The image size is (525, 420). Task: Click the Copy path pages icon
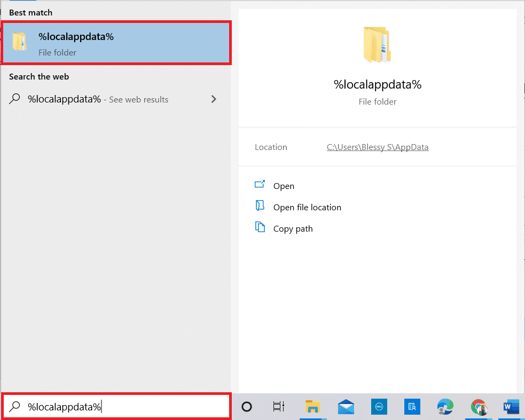coord(260,228)
